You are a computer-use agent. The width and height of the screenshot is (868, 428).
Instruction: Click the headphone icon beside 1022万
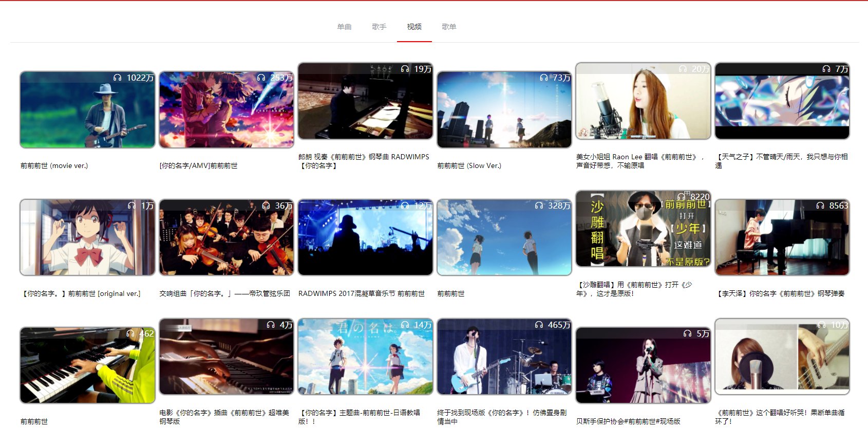[118, 78]
